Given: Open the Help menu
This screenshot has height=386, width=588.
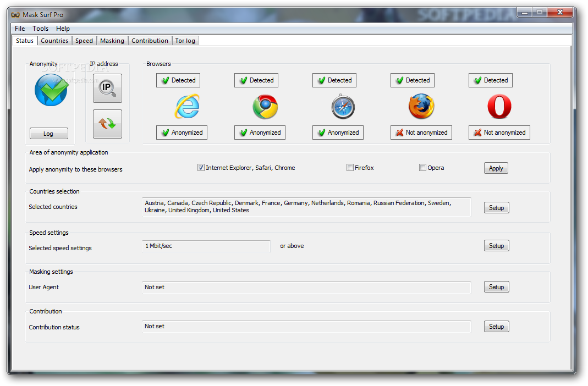Looking at the screenshot, I should tap(63, 29).
